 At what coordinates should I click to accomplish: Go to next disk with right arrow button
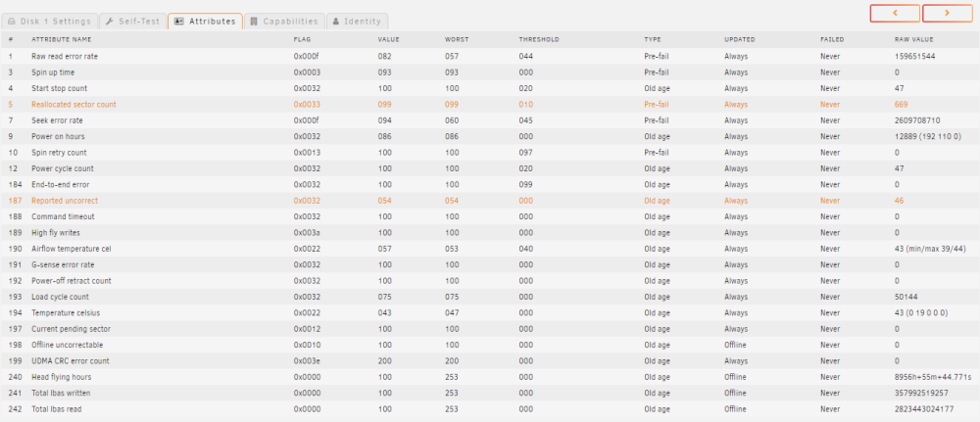(948, 13)
